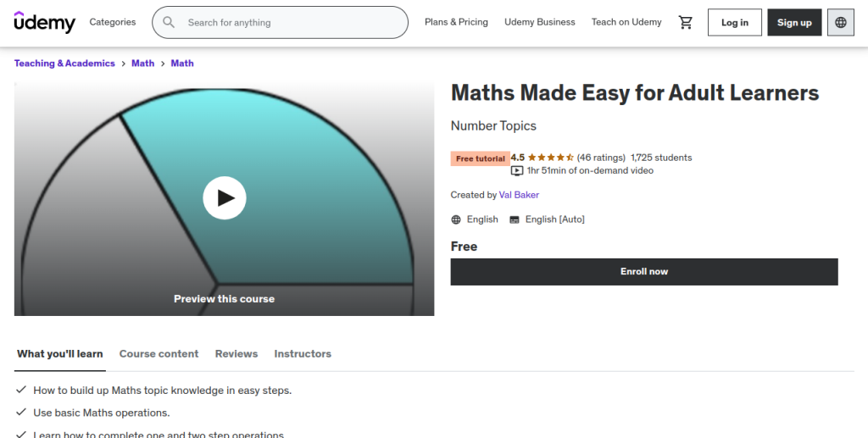This screenshot has width=868, height=438.
Task: Open Teaching & Academics breadcrumb
Action: pyautogui.click(x=64, y=63)
